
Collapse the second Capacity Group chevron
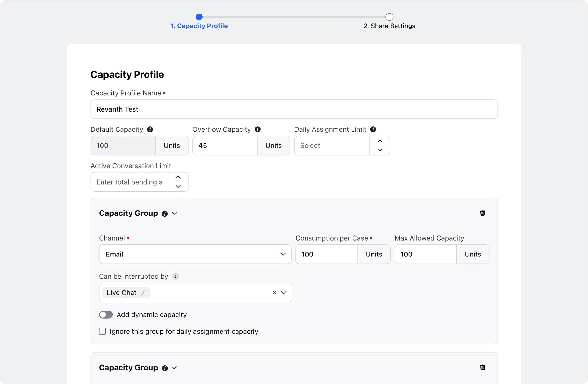174,368
